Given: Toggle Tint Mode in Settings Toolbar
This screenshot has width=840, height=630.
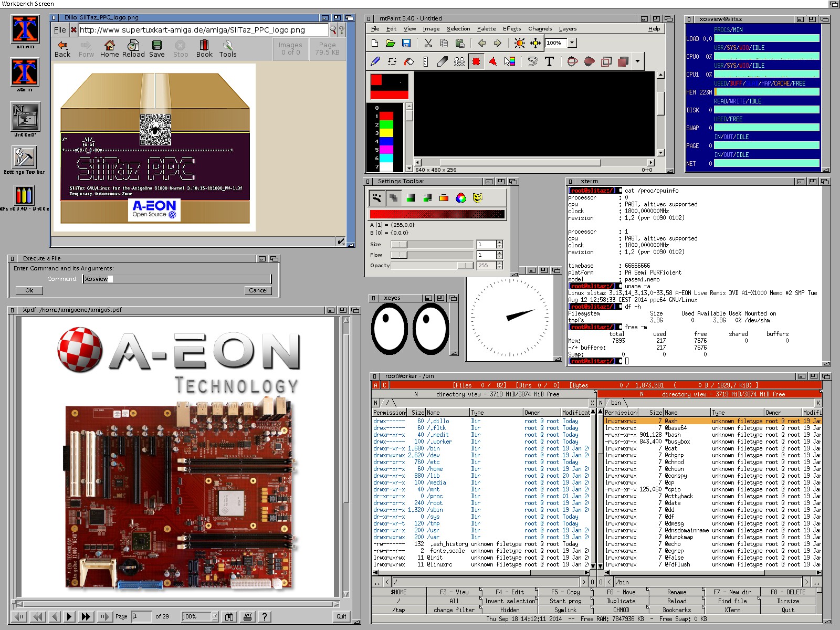Looking at the screenshot, I should (x=411, y=198).
